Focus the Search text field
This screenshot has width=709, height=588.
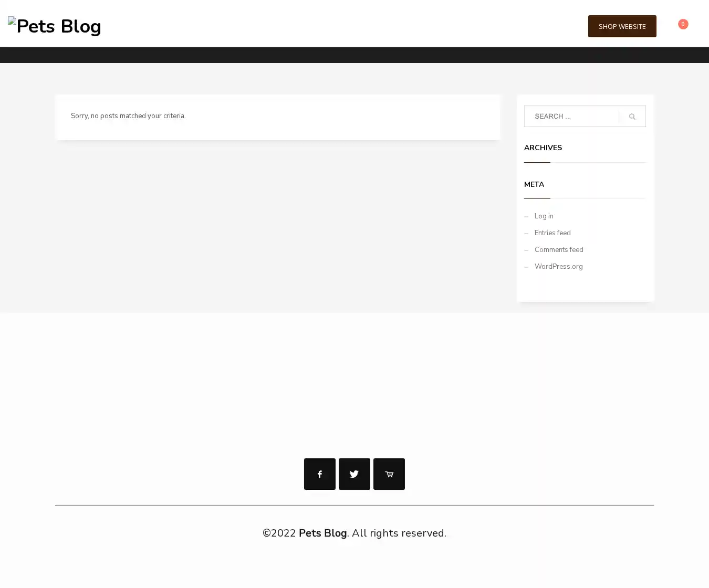coord(571,116)
